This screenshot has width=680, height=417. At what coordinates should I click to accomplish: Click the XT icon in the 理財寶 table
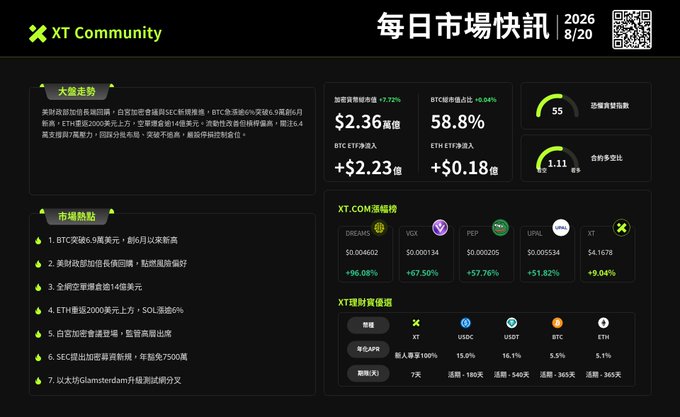pyautogui.click(x=416, y=323)
